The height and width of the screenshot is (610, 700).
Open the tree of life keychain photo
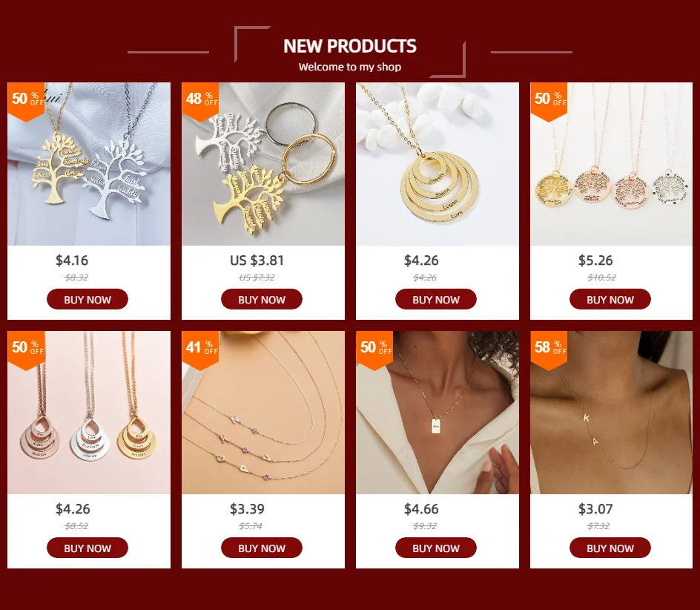coord(263,164)
